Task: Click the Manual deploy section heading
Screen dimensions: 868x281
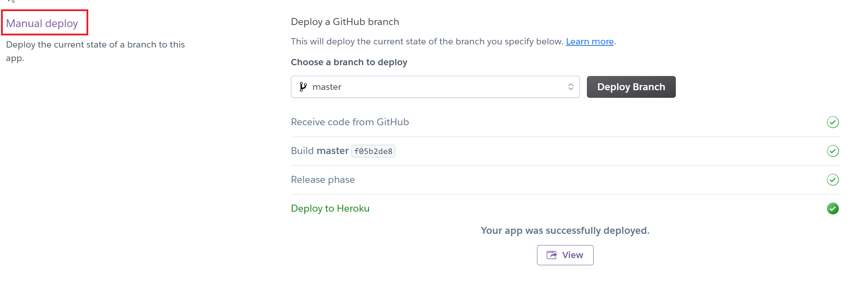Action: coord(42,23)
